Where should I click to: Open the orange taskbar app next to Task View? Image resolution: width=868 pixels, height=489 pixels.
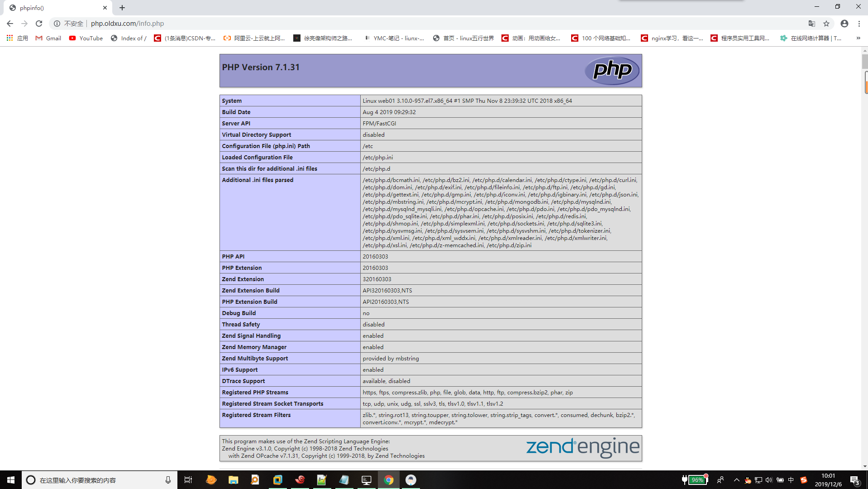point(211,480)
